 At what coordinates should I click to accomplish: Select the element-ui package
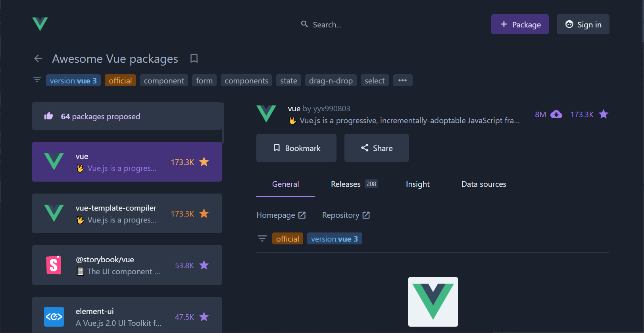pyautogui.click(x=127, y=315)
